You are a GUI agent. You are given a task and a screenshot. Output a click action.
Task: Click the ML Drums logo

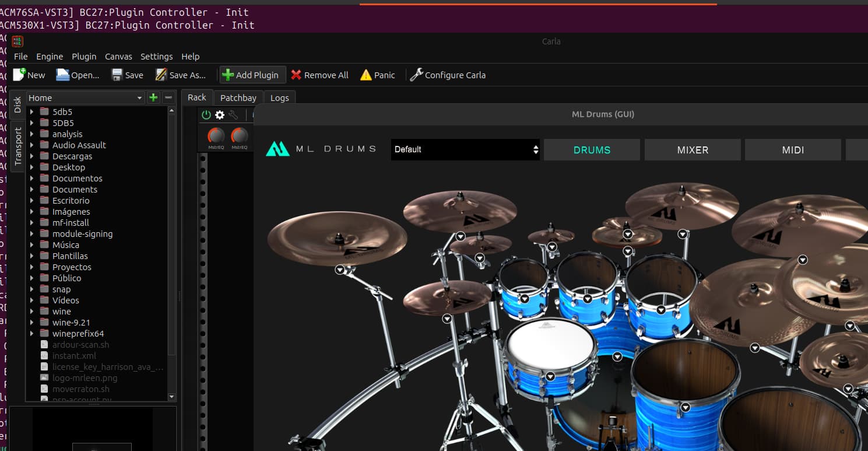[x=277, y=149]
